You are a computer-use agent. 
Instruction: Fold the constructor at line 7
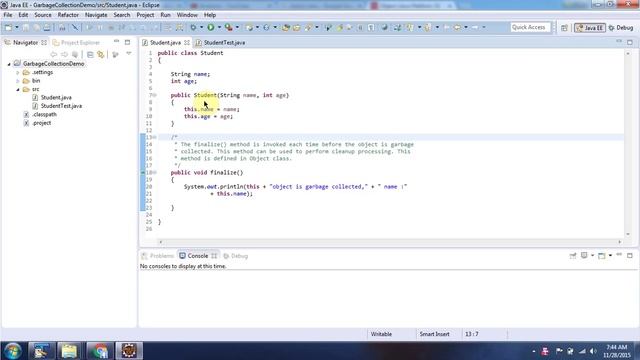[155, 95]
